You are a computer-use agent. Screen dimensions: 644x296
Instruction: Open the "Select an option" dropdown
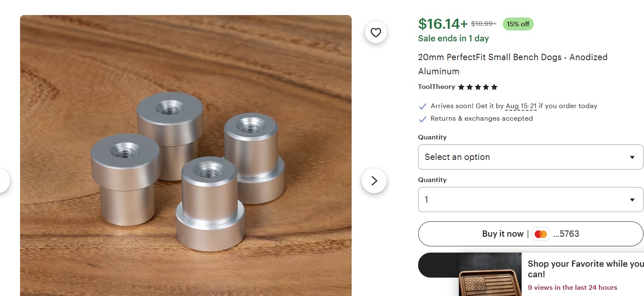pyautogui.click(x=530, y=157)
